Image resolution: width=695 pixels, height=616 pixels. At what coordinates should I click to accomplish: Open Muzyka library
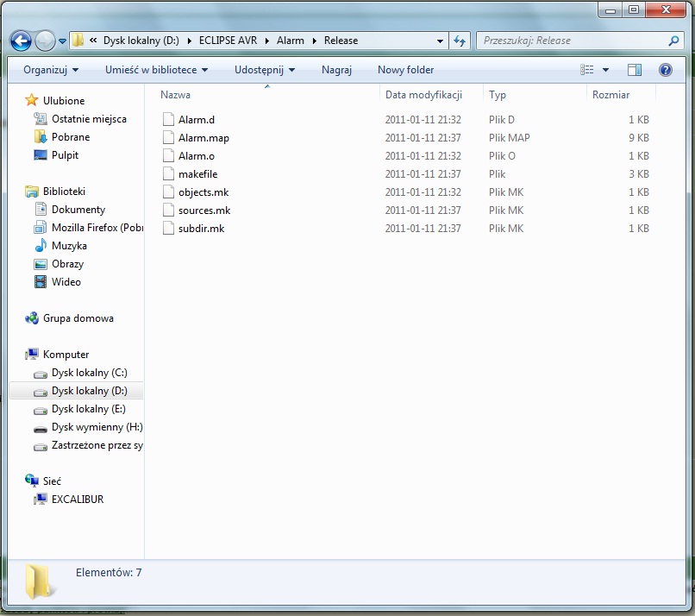point(69,246)
